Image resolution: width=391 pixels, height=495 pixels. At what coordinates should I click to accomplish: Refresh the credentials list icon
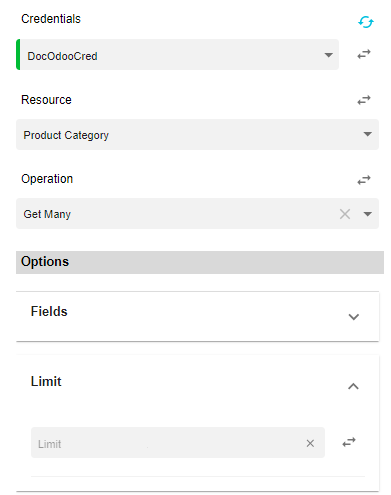click(366, 22)
